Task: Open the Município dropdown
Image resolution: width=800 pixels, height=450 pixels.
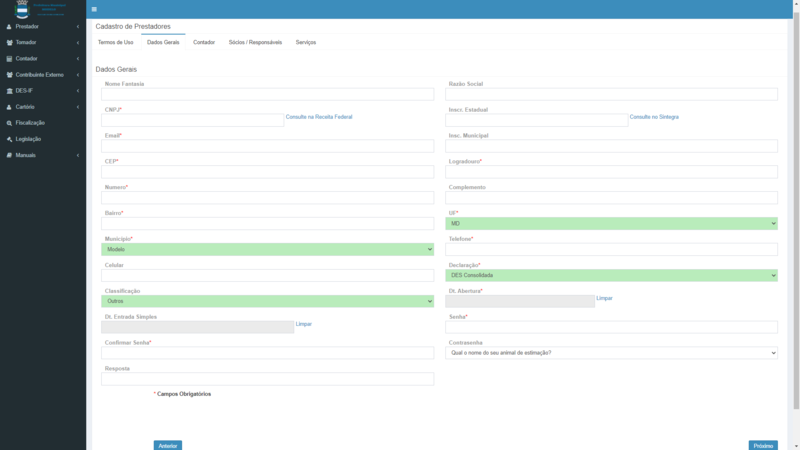Action: 267,249
